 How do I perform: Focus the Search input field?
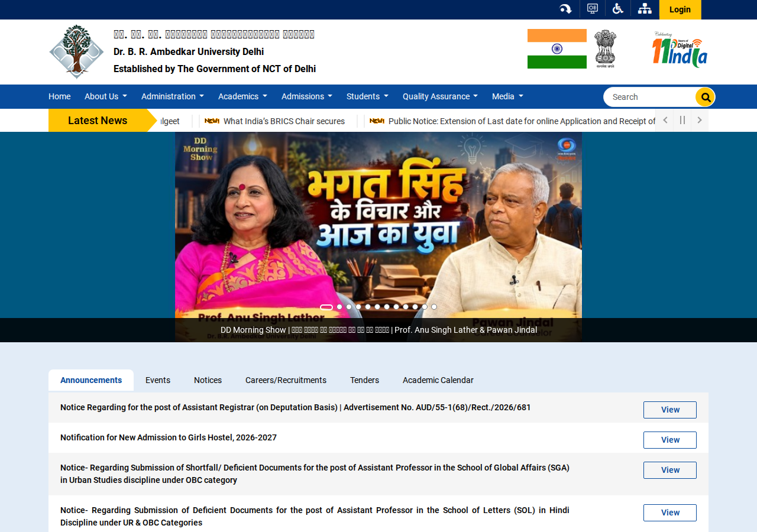coord(650,97)
